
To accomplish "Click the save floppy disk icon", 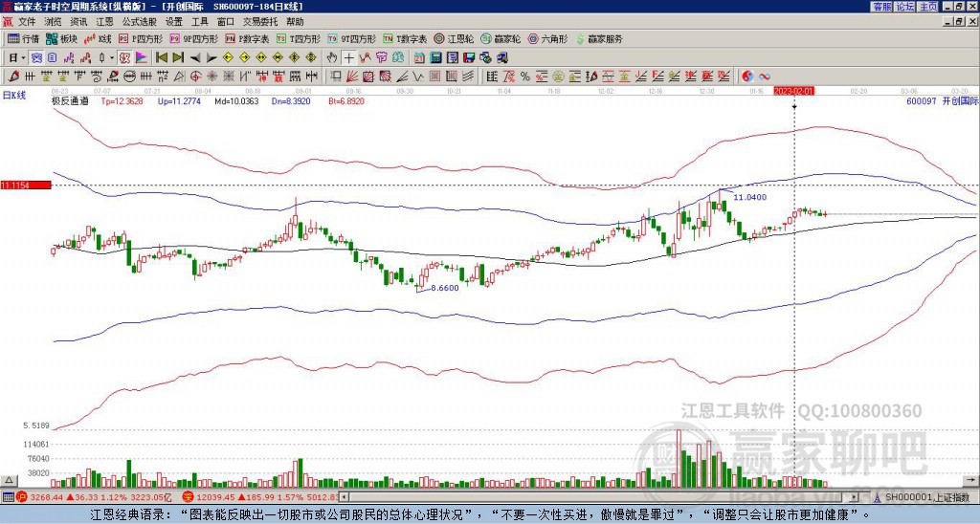I will (x=469, y=58).
